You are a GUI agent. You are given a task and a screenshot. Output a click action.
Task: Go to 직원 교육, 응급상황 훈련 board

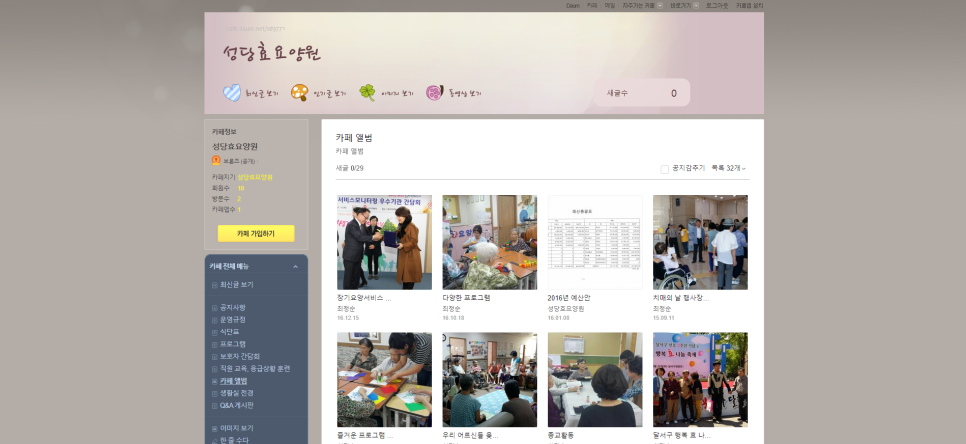point(255,369)
